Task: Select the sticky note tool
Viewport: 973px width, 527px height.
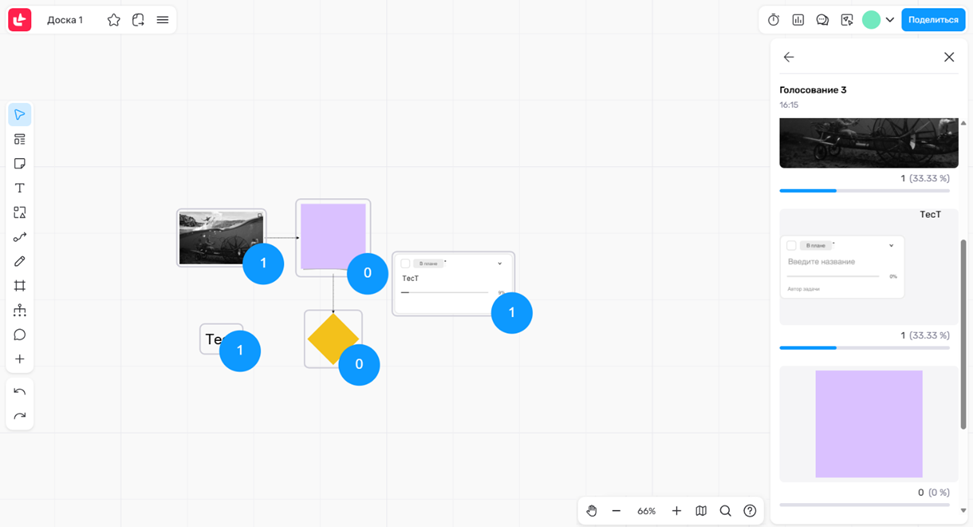Action: [x=19, y=164]
